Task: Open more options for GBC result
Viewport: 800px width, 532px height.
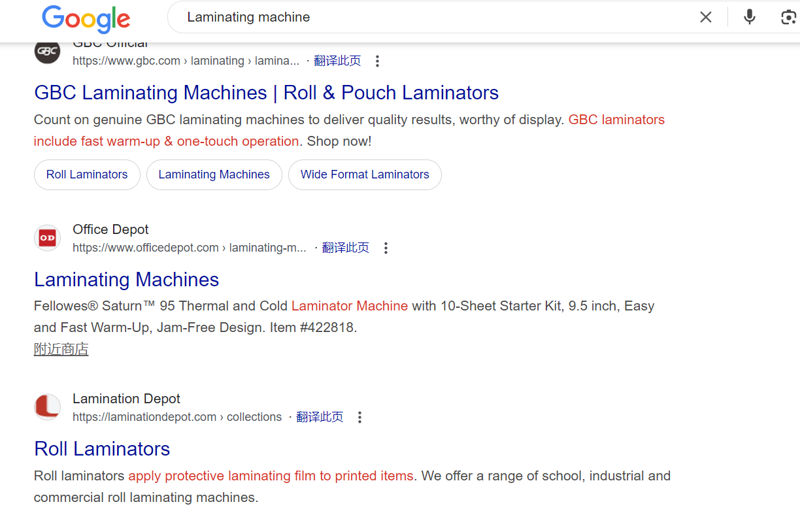Action: coord(377,61)
